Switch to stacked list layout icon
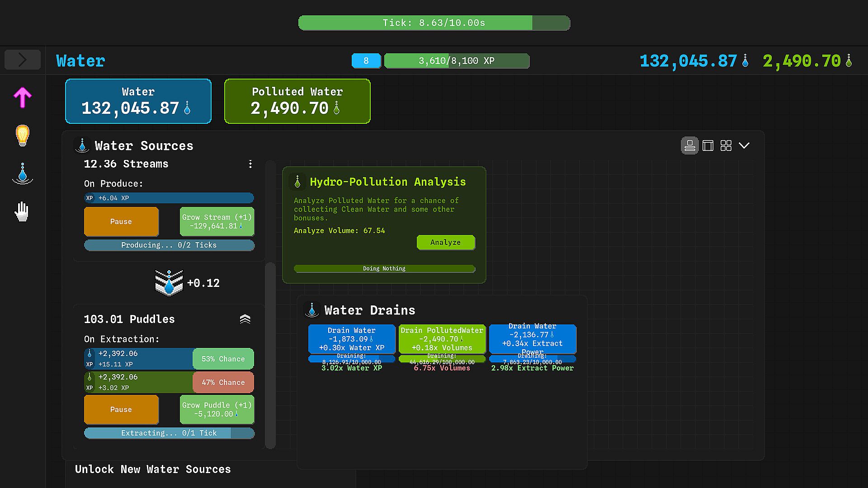Screen dimensions: 868x488 [689, 145]
